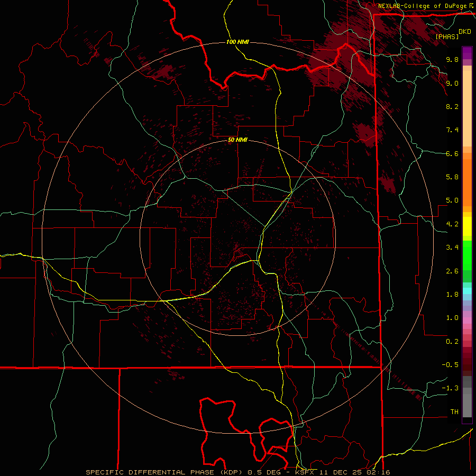Select the 50 NMI range ring label
476x476 pixels.
pyautogui.click(x=237, y=140)
